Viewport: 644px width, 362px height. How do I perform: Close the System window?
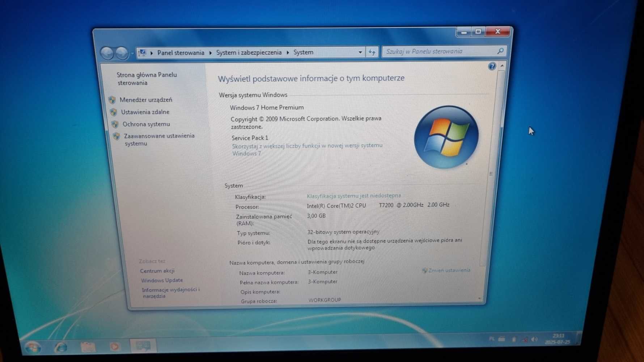pyautogui.click(x=497, y=31)
